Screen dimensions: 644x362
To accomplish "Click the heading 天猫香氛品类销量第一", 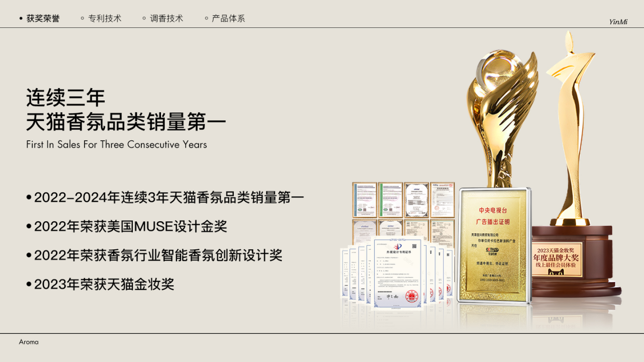I will coord(126,122).
